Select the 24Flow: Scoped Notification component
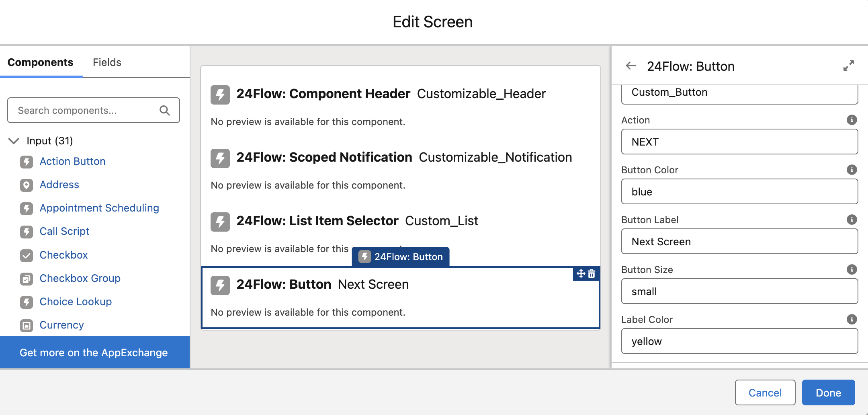The height and width of the screenshot is (415, 868). [324, 157]
